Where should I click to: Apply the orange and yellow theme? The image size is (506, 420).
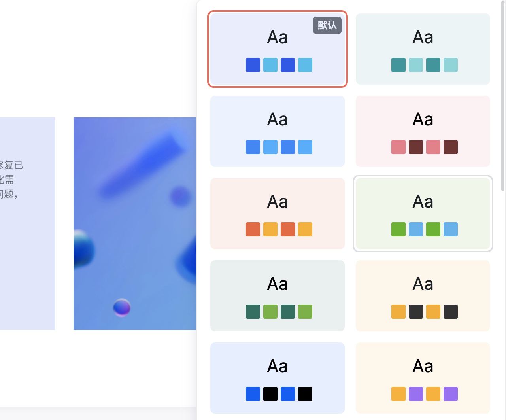[x=277, y=214]
